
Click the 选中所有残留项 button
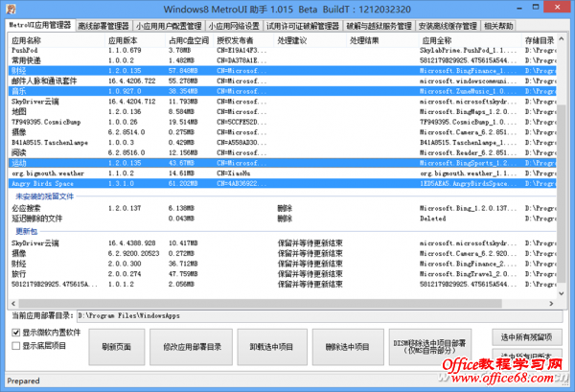527,337
